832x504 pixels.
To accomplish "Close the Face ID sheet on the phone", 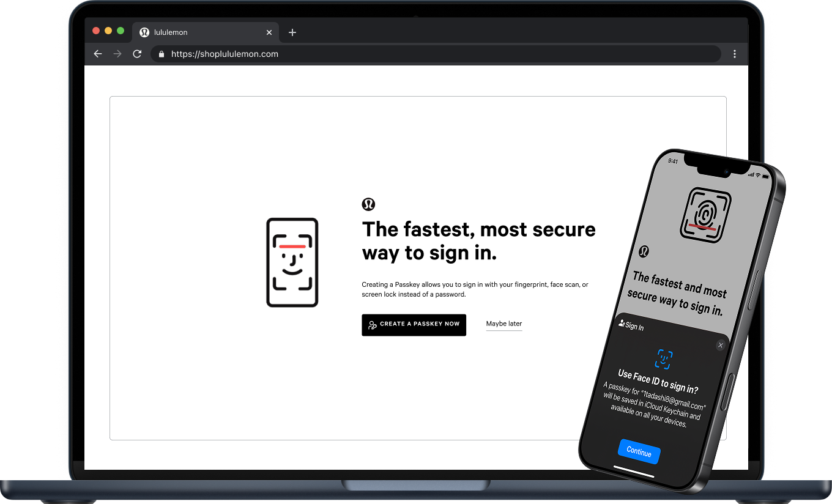I will click(720, 346).
